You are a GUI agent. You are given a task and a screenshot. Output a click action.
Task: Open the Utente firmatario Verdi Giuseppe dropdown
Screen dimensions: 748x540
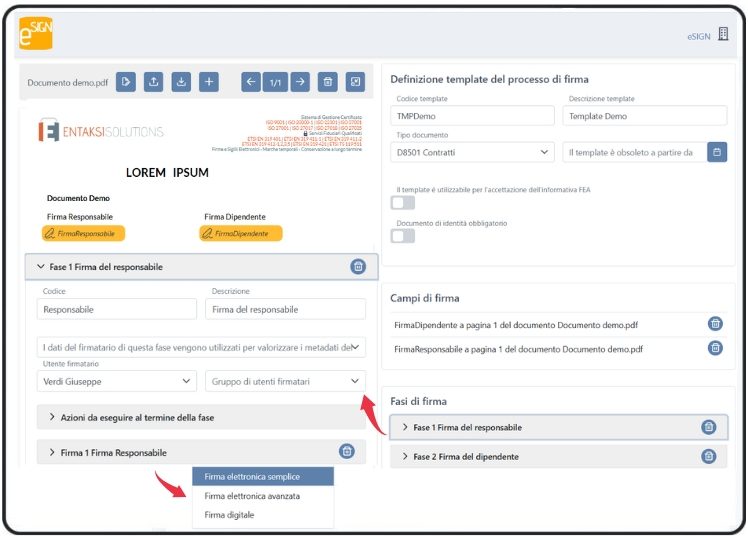tap(117, 381)
